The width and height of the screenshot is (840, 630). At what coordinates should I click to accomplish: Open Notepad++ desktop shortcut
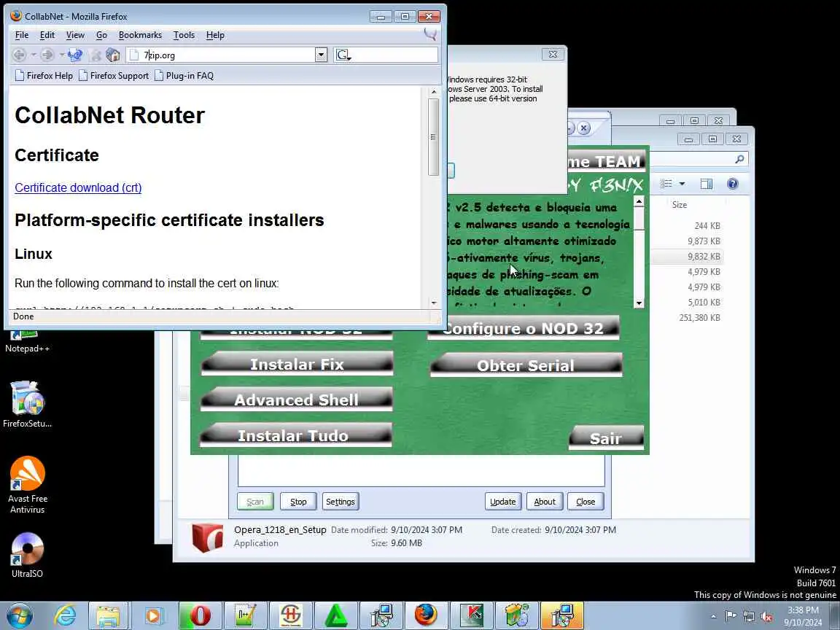(27, 342)
